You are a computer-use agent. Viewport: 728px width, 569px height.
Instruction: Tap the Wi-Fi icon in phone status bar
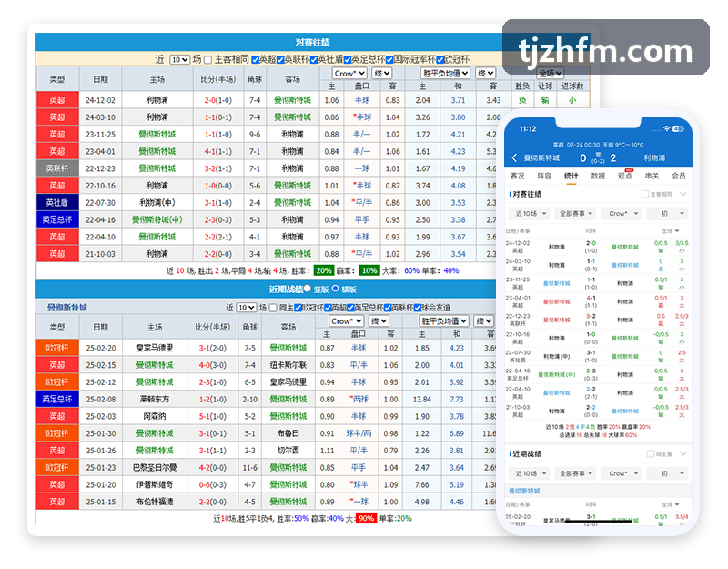(667, 128)
